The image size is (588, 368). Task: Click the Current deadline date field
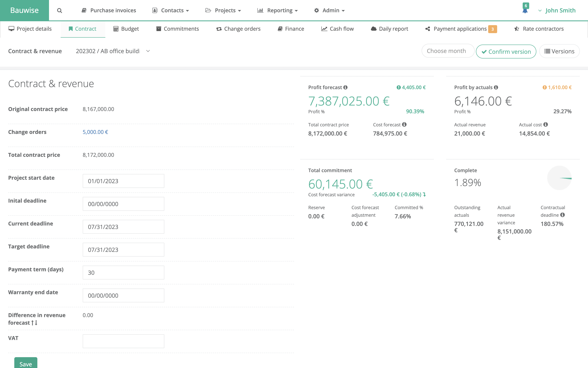124,227
